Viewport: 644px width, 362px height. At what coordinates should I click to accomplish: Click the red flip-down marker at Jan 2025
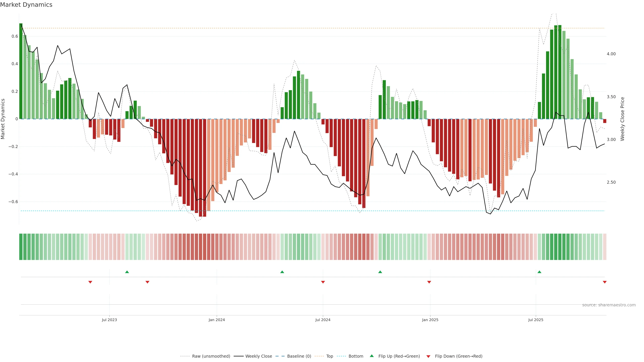429,282
